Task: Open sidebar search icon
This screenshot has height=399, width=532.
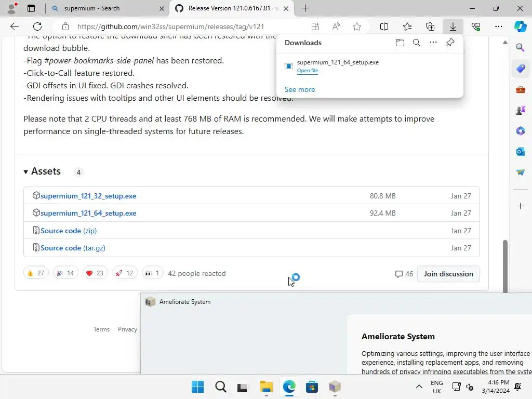Action: (520, 47)
